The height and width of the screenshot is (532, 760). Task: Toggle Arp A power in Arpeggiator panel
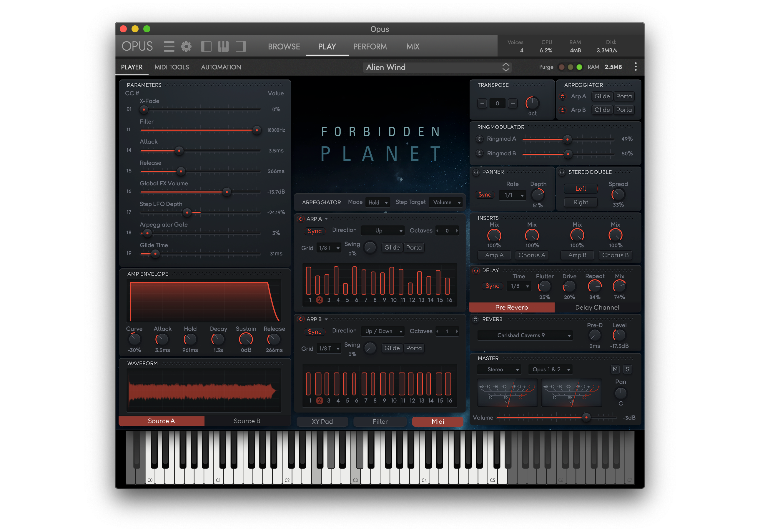click(x=562, y=97)
